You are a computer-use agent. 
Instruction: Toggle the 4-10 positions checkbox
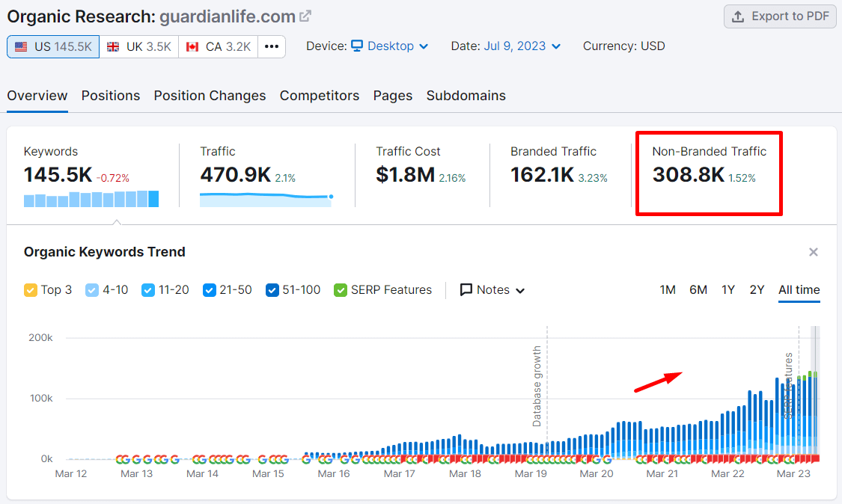92,290
